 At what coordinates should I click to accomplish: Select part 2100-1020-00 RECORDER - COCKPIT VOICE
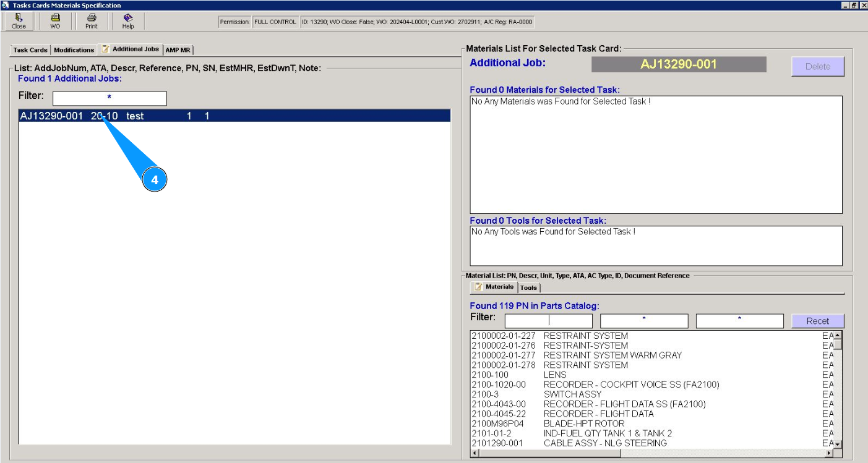[x=652, y=384]
